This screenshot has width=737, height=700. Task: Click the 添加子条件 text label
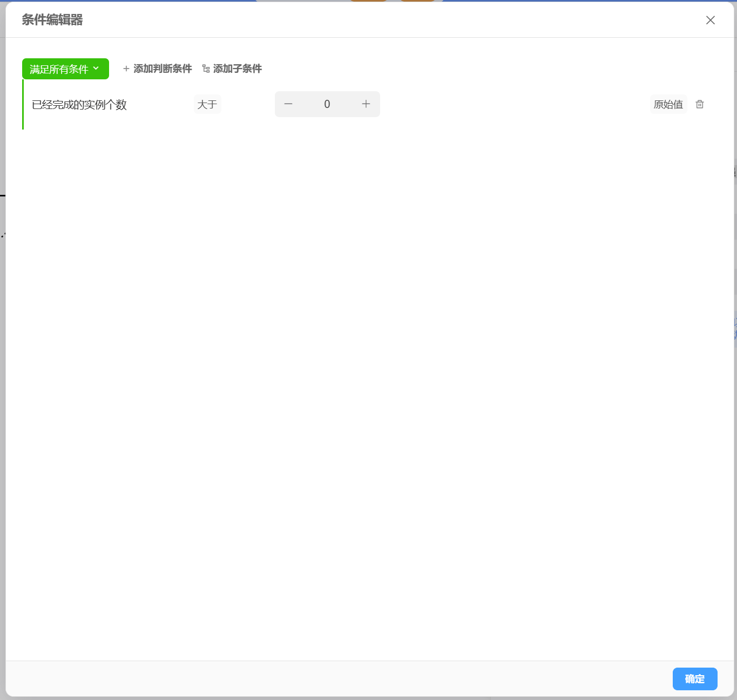pos(237,69)
